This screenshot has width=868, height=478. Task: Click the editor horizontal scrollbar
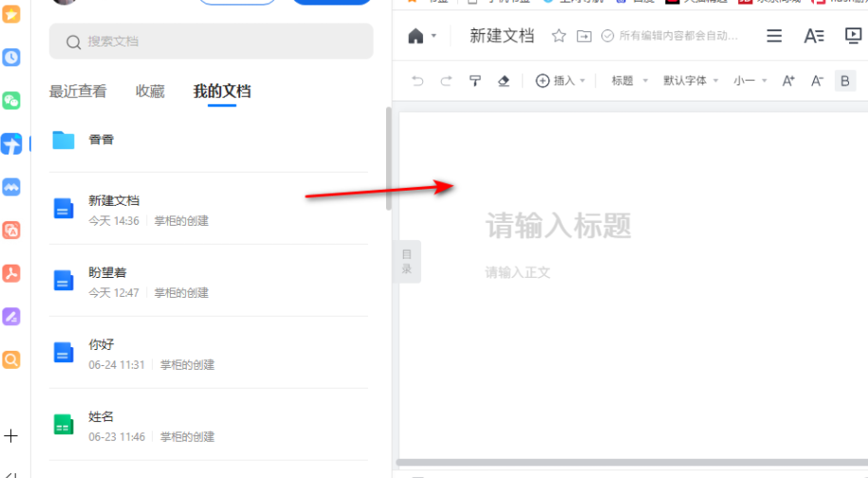coord(632,463)
